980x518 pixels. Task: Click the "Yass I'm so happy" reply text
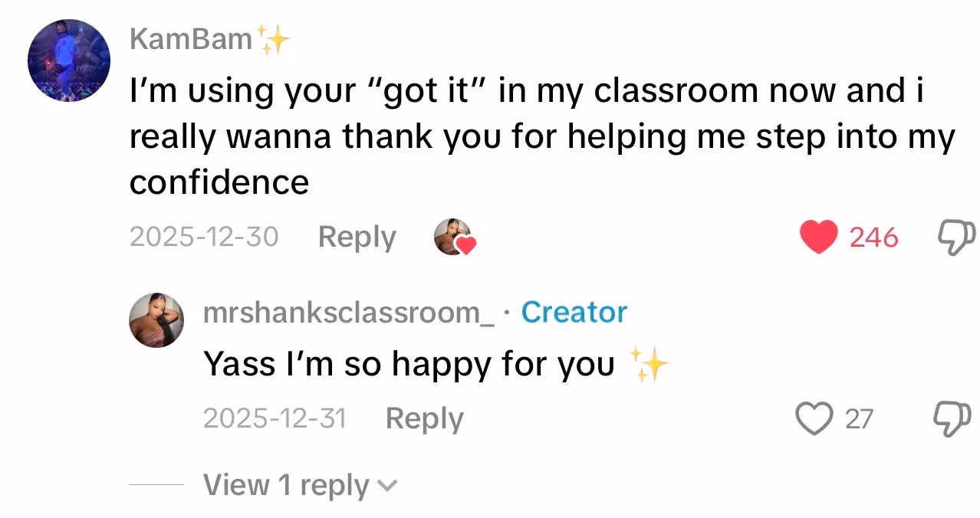coord(409,364)
